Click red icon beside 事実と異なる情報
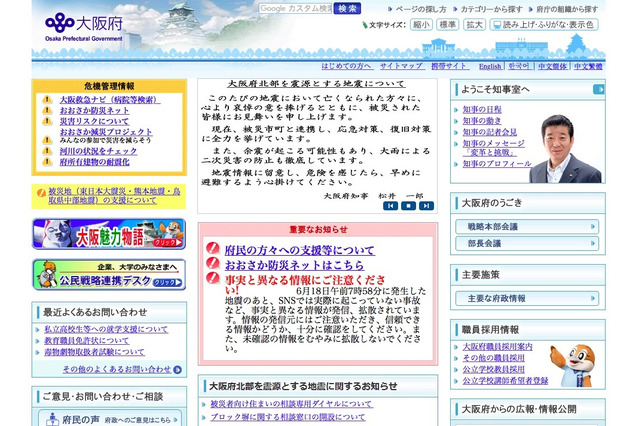Screen dimensions: 640x426 [x=213, y=278]
